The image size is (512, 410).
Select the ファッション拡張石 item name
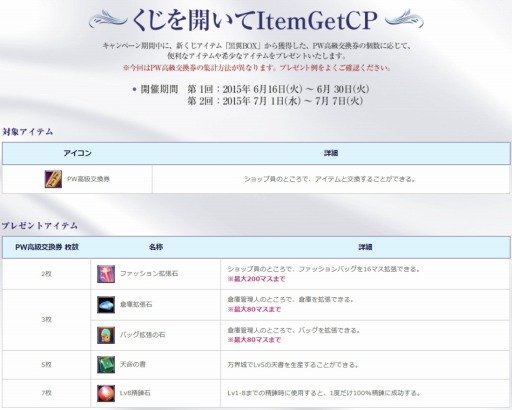tap(149, 274)
